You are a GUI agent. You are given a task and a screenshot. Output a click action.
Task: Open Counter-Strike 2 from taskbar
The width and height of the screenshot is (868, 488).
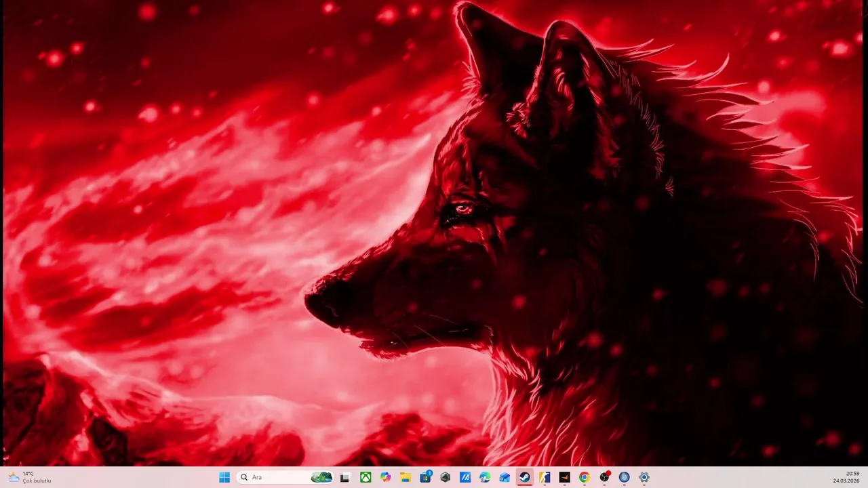545,477
